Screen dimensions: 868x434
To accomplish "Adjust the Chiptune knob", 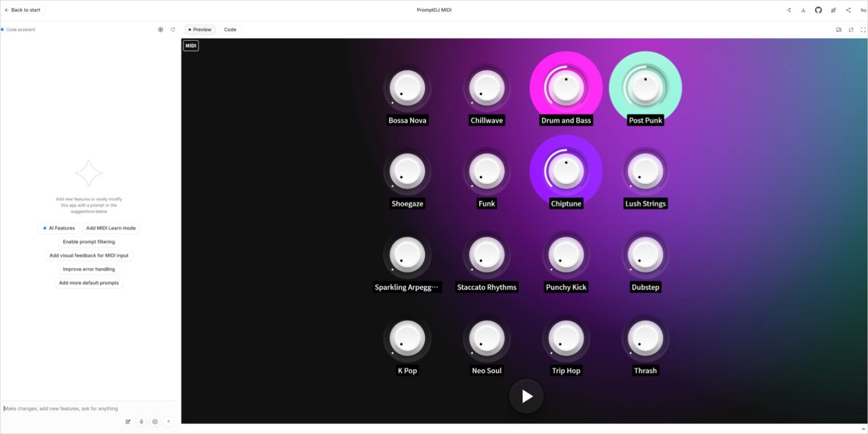I will click(566, 171).
